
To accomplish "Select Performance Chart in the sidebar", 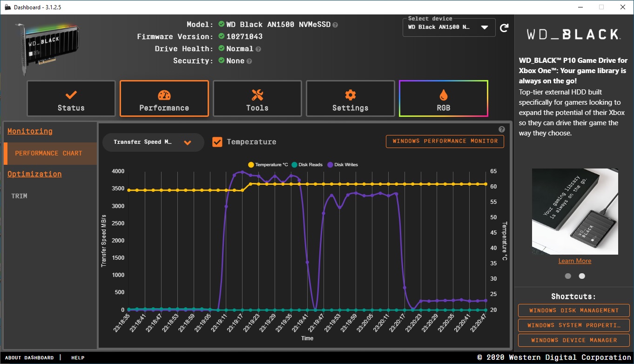I will click(x=50, y=153).
